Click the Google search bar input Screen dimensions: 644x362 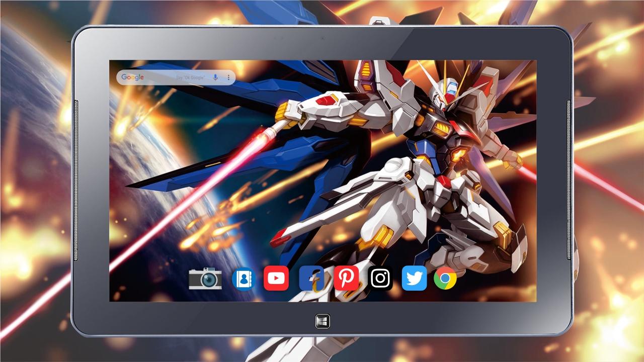(176, 77)
